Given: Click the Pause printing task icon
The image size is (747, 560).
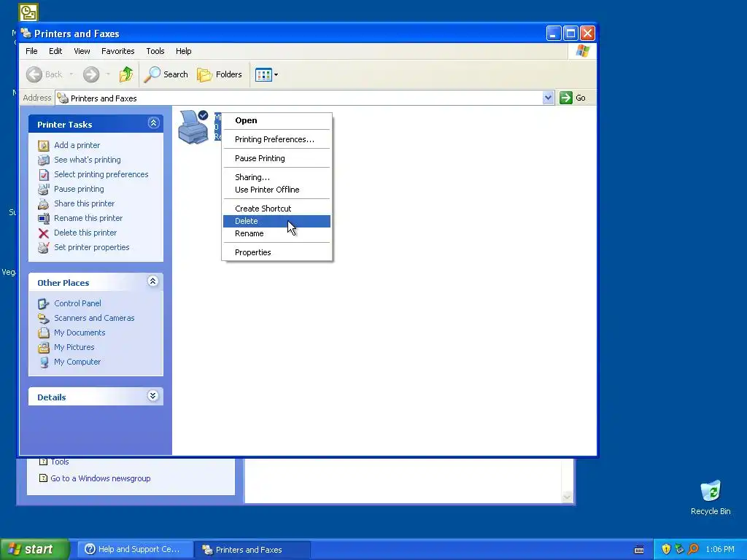Looking at the screenshot, I should coord(43,189).
